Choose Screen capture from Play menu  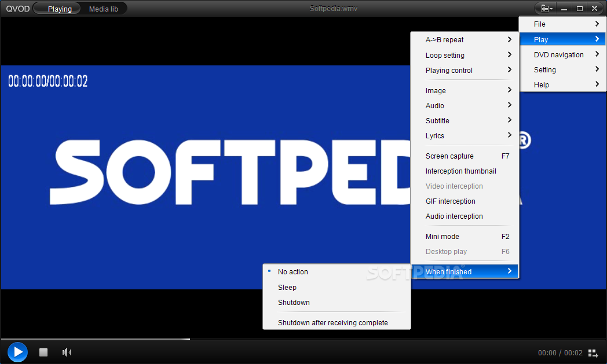point(465,156)
